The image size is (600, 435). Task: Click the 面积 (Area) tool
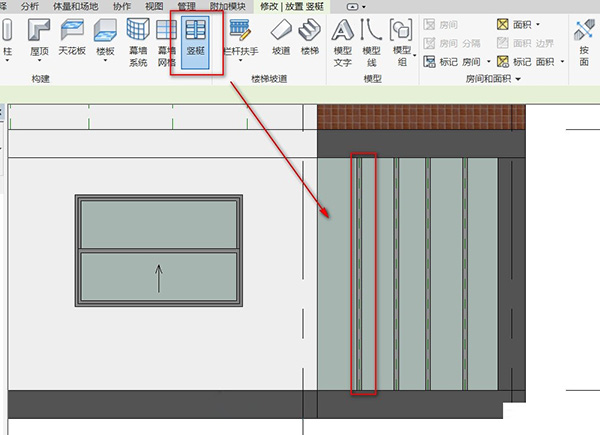(514, 24)
